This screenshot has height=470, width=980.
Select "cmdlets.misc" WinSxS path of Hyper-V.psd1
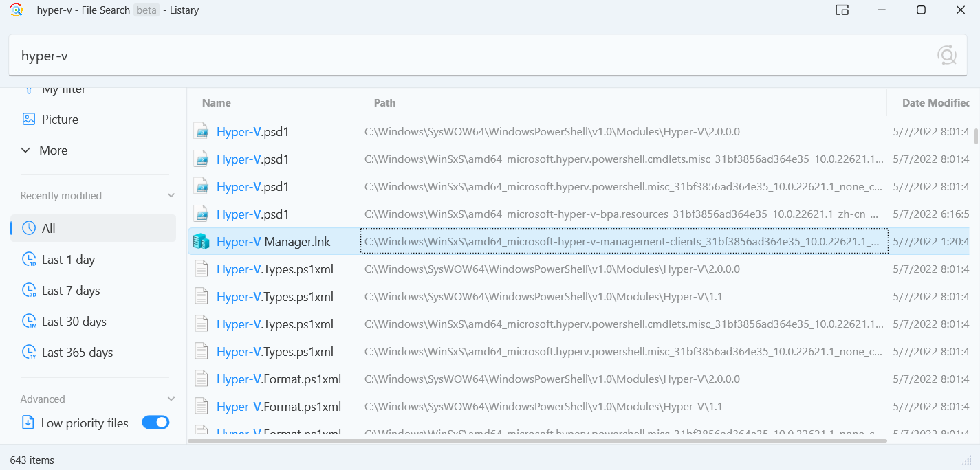click(x=624, y=159)
